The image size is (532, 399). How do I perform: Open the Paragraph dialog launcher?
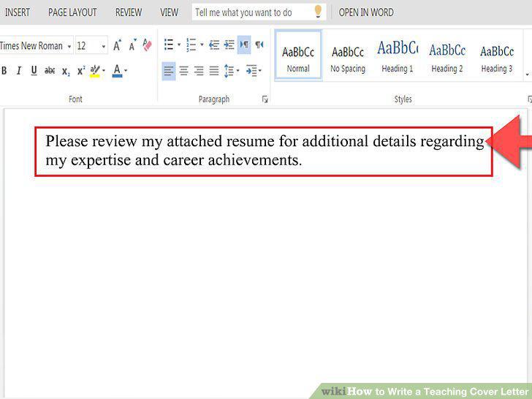(265, 99)
